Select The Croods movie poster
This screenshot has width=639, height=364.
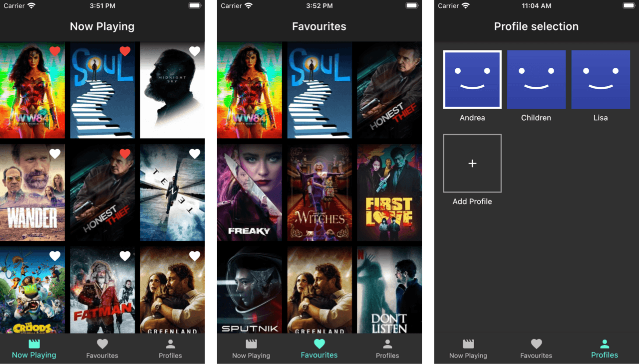(32, 290)
